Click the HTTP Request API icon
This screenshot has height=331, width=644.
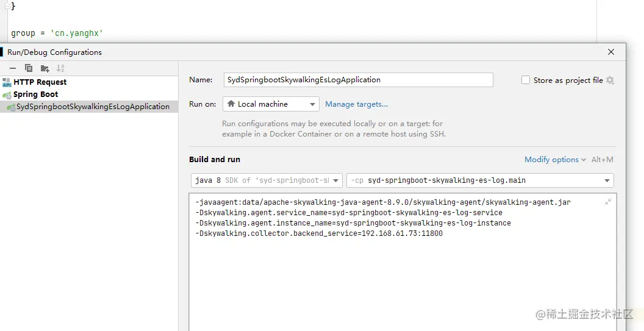(7, 82)
